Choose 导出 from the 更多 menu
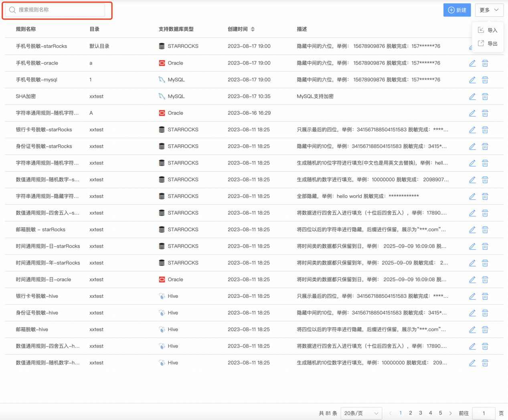This screenshot has height=420, width=508. (488, 43)
